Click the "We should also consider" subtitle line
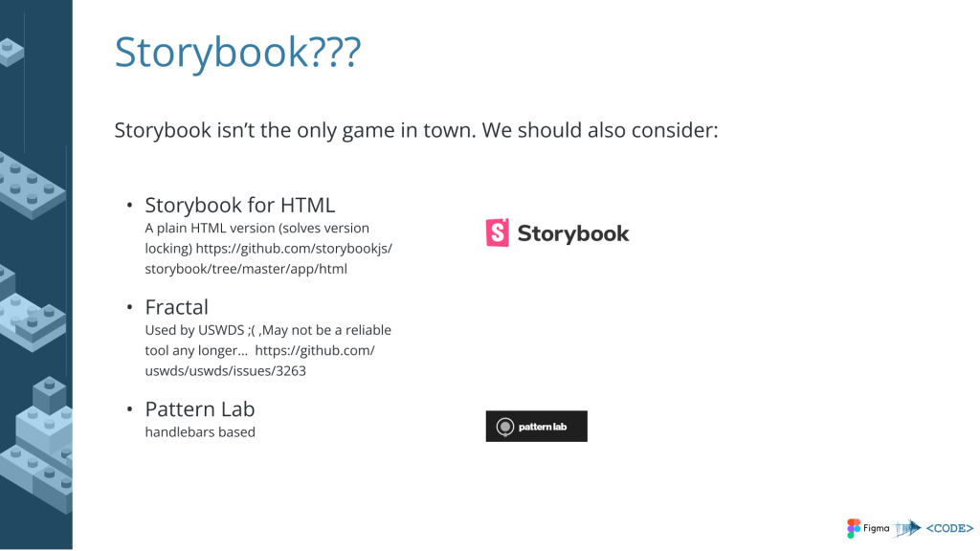The height and width of the screenshot is (551, 980). coord(416,129)
